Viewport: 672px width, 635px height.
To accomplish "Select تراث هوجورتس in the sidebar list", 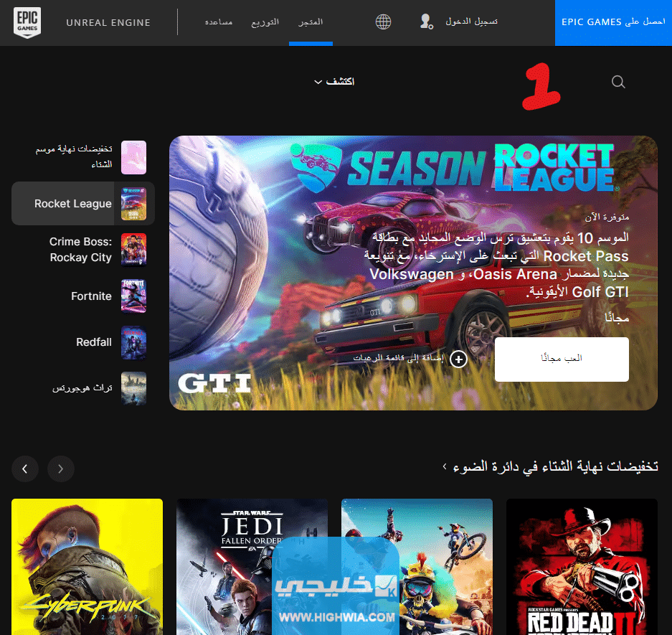I will (x=82, y=388).
